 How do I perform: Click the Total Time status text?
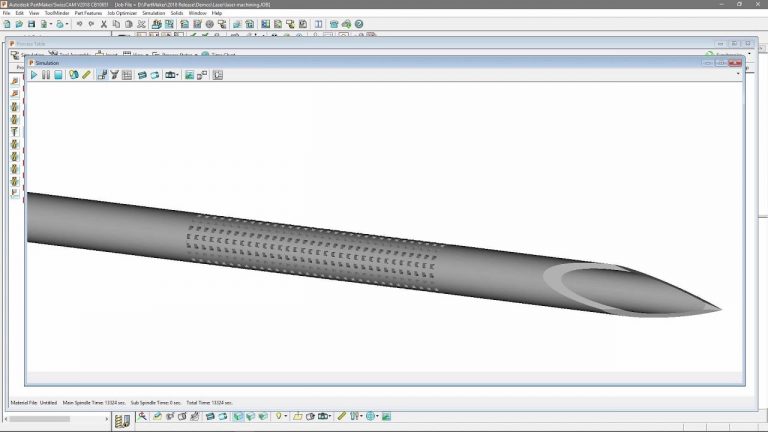[x=209, y=403]
